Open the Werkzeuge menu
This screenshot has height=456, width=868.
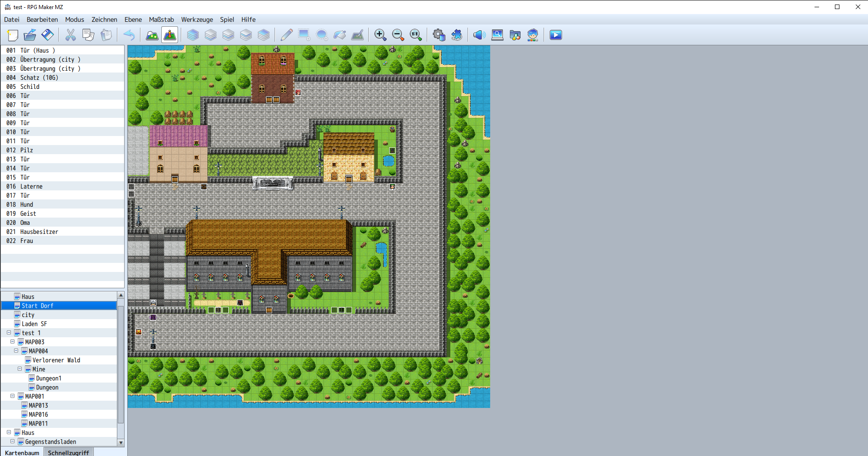[197, 19]
